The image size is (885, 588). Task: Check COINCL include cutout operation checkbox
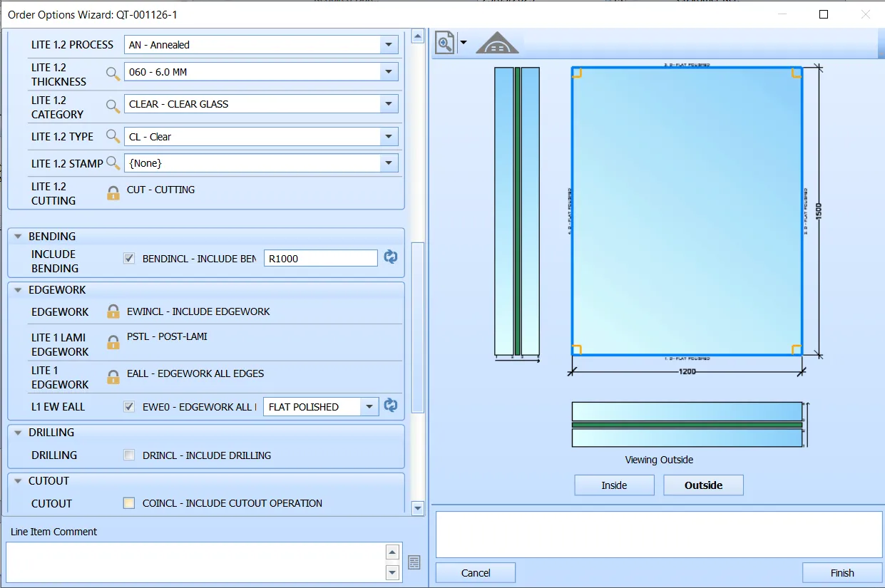(128, 502)
